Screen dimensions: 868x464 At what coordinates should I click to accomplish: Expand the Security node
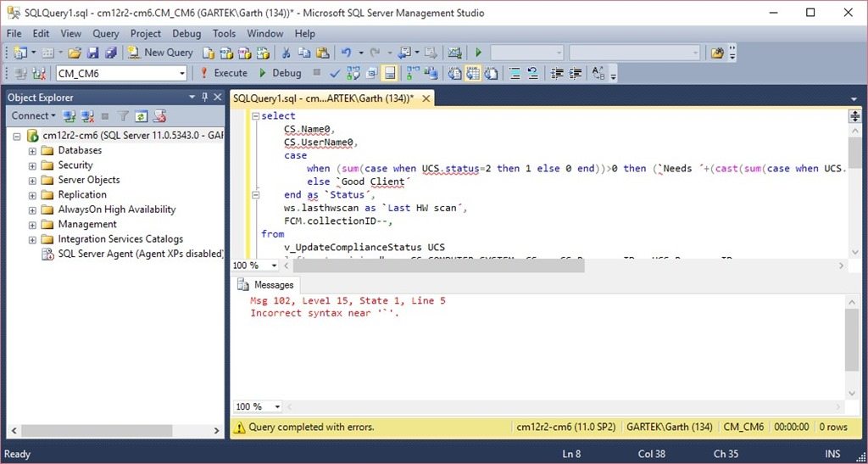coord(32,165)
